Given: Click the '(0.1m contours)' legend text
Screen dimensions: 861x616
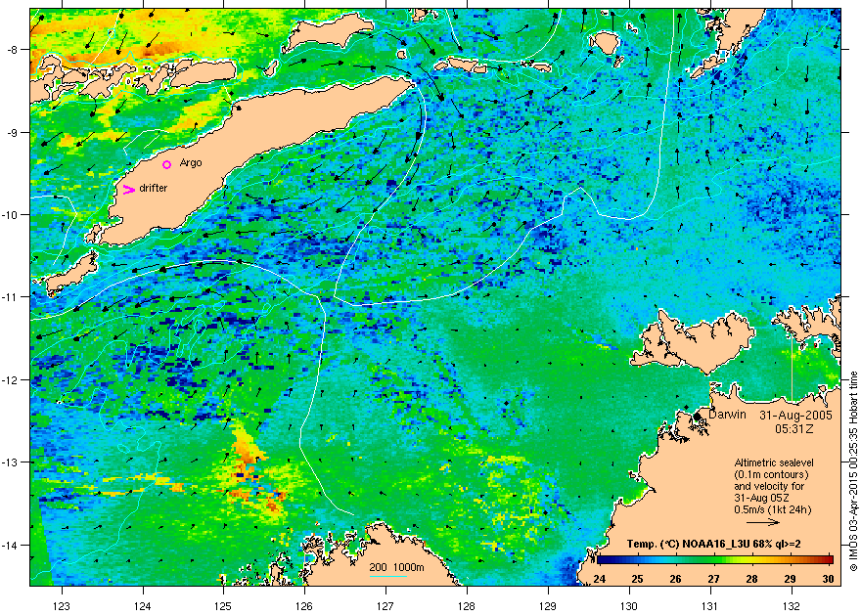Looking at the screenshot, I should (772, 474).
